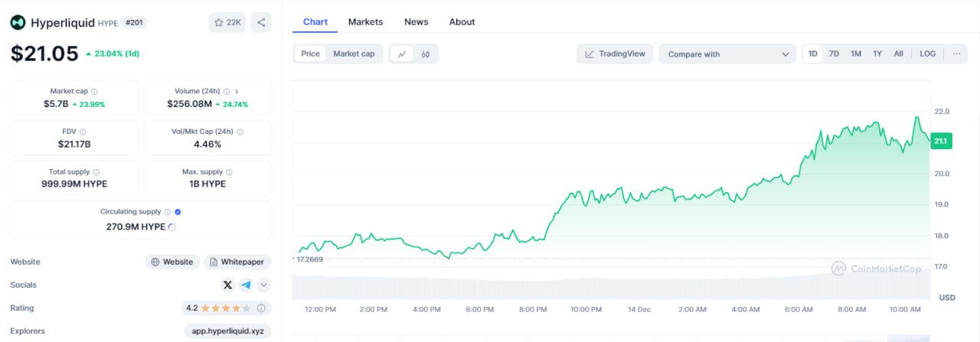Viewport: 980px width, 342px height.
Task: Click the USD currency axis label
Action: pyautogui.click(x=947, y=297)
